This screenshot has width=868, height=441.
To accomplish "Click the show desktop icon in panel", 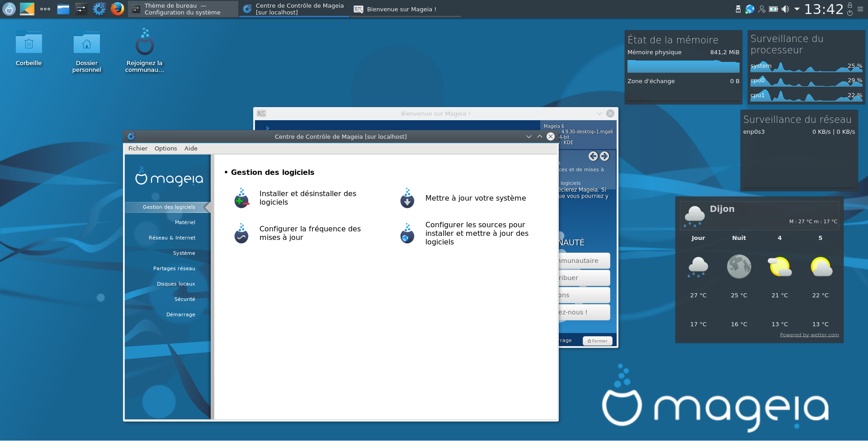I will 27,9.
